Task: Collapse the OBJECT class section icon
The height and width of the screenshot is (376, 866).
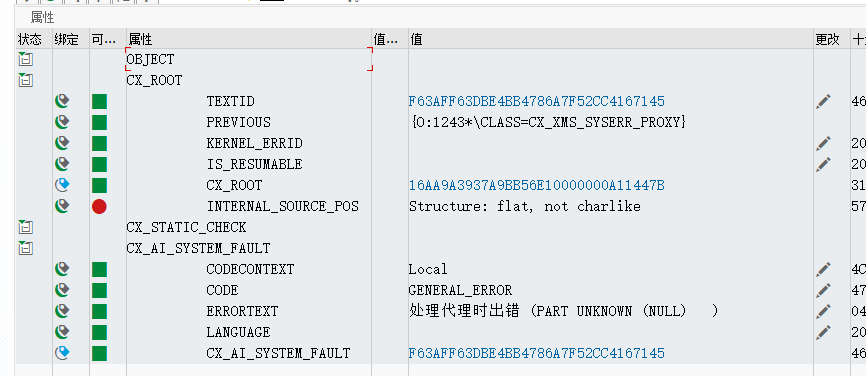Action: coord(25,59)
